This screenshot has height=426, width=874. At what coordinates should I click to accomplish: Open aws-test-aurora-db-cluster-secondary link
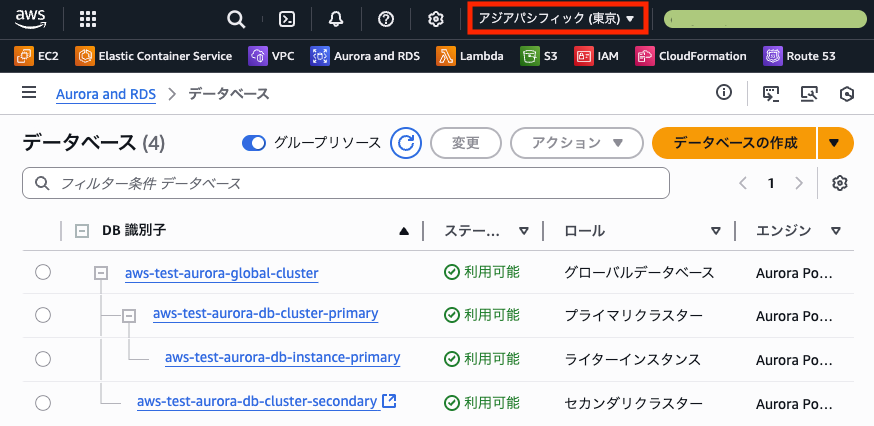pos(259,401)
